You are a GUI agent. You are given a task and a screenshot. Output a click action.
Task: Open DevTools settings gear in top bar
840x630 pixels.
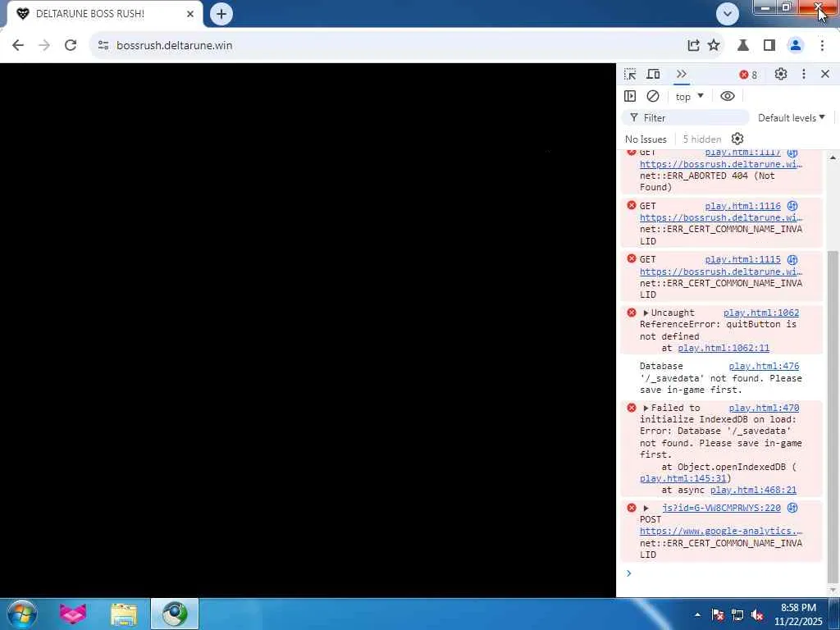781,74
